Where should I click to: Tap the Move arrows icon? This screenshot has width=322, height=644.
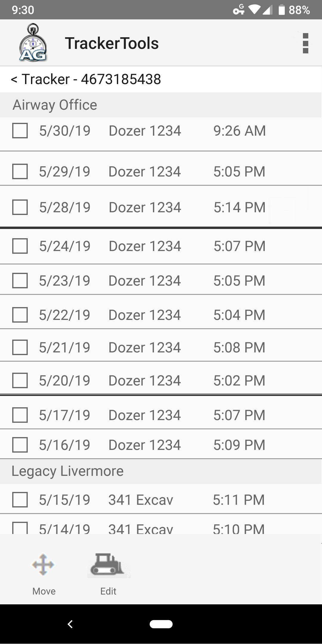(x=44, y=565)
